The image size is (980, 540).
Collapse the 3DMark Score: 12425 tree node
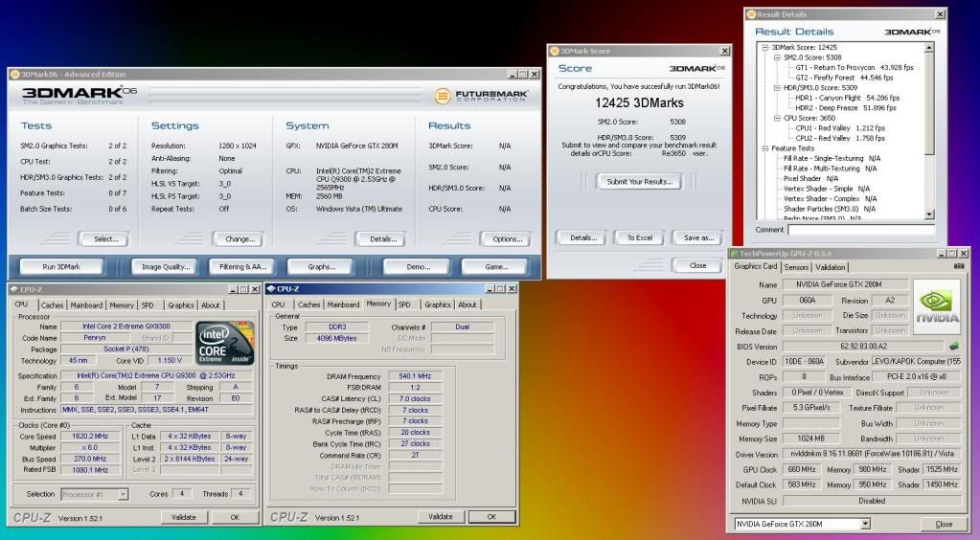(765, 48)
